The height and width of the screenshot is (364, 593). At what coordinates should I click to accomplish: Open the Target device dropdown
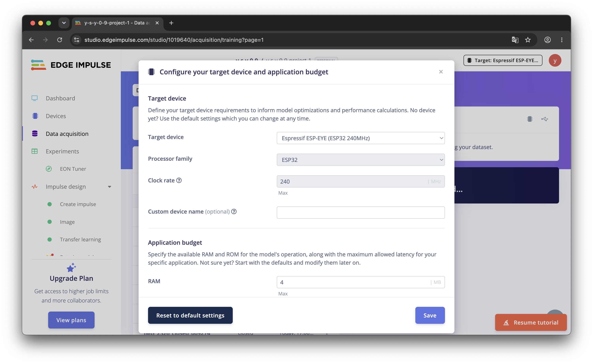click(x=360, y=138)
